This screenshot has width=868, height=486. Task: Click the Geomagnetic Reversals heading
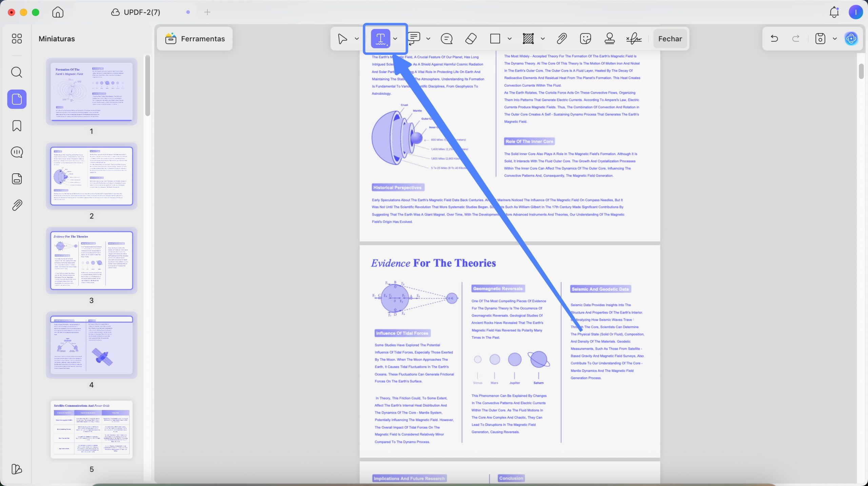(498, 289)
